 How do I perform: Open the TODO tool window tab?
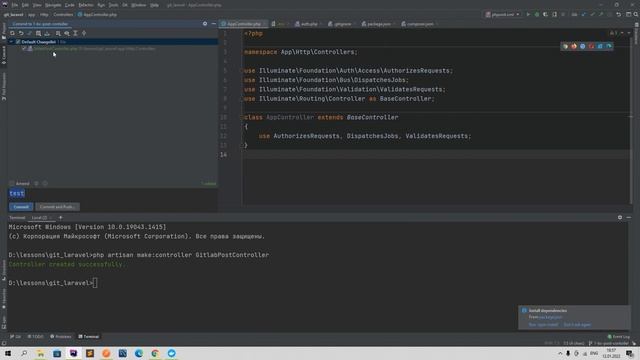(36, 337)
